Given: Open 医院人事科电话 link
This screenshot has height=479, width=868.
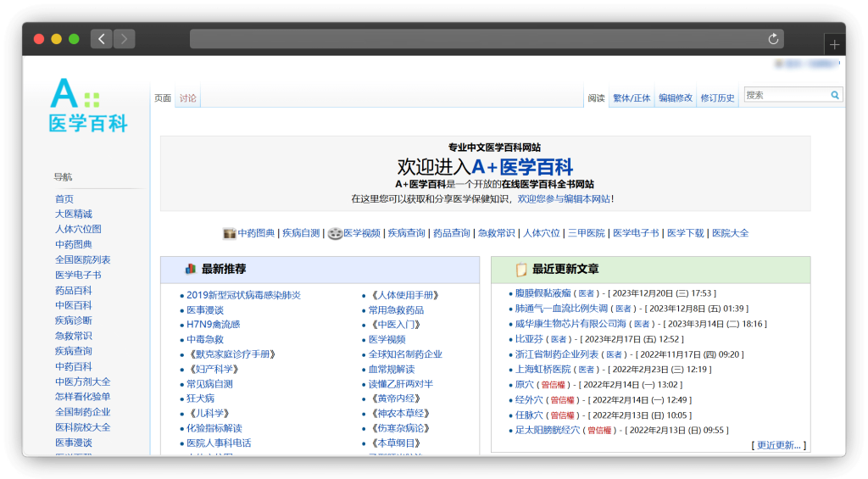Looking at the screenshot, I should click(219, 443).
